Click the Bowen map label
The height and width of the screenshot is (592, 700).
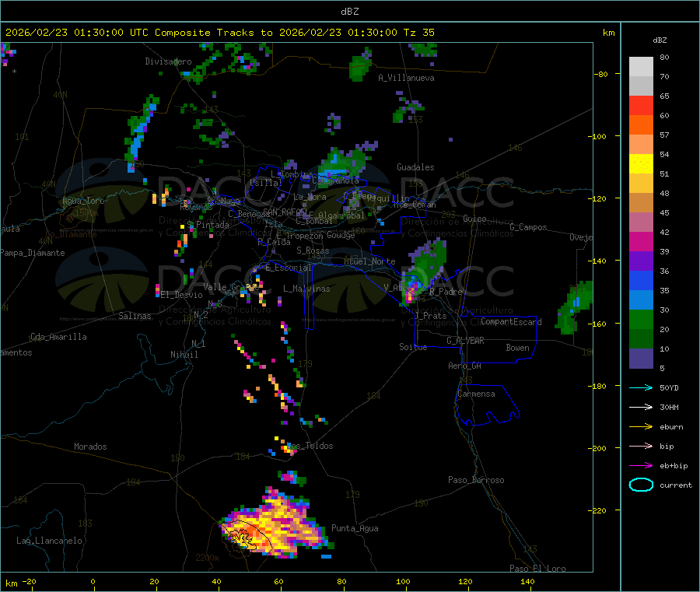click(518, 348)
